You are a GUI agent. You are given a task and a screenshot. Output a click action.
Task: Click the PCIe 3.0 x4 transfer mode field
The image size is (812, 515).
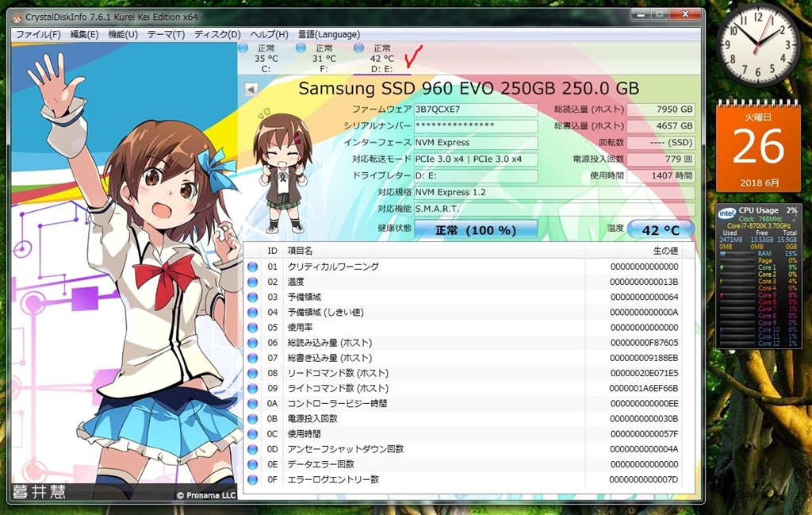[x=476, y=159]
